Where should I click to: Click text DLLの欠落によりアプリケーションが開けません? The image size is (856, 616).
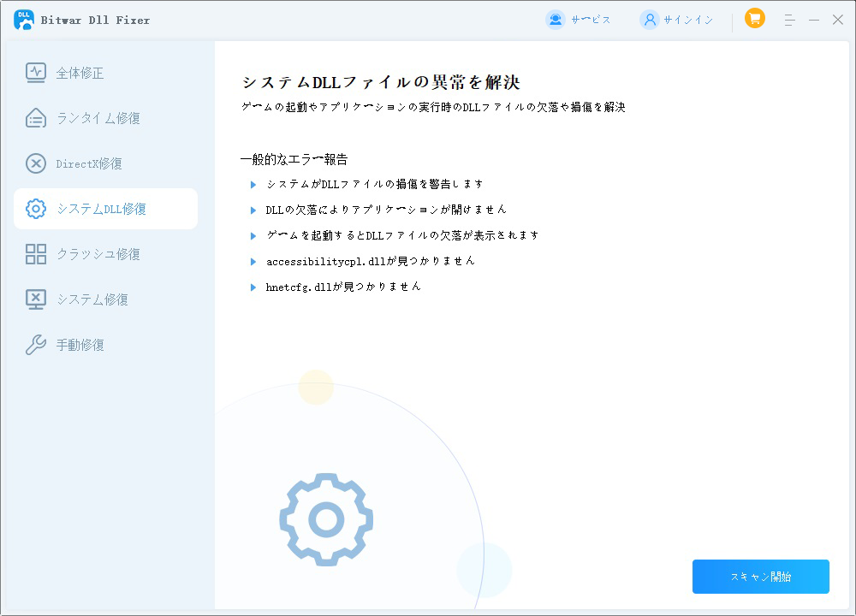click(x=386, y=210)
